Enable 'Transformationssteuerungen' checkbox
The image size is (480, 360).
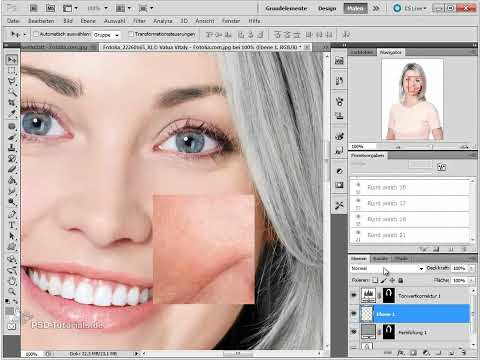pos(131,34)
